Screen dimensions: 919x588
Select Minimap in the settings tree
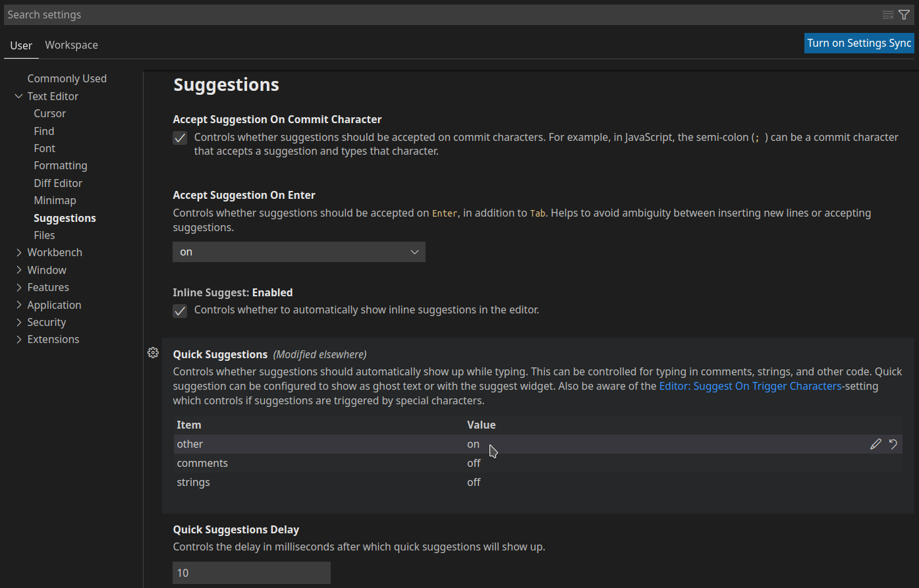[x=55, y=200]
